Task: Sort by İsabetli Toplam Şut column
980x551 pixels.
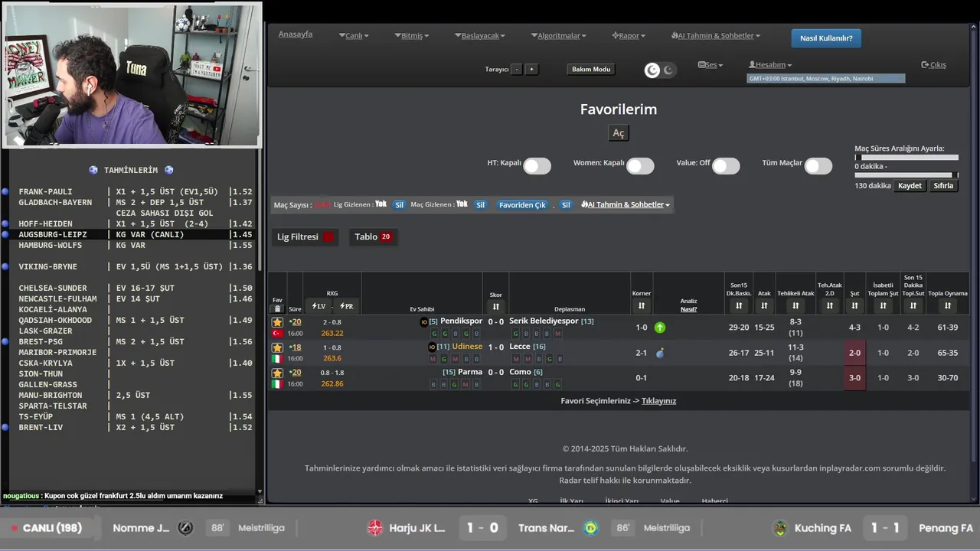Action: tap(883, 306)
